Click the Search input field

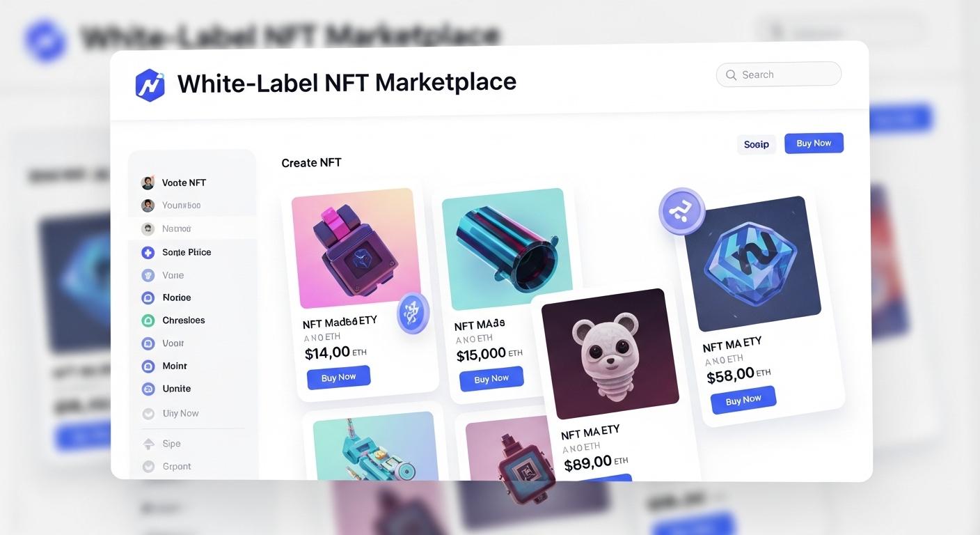pos(779,75)
